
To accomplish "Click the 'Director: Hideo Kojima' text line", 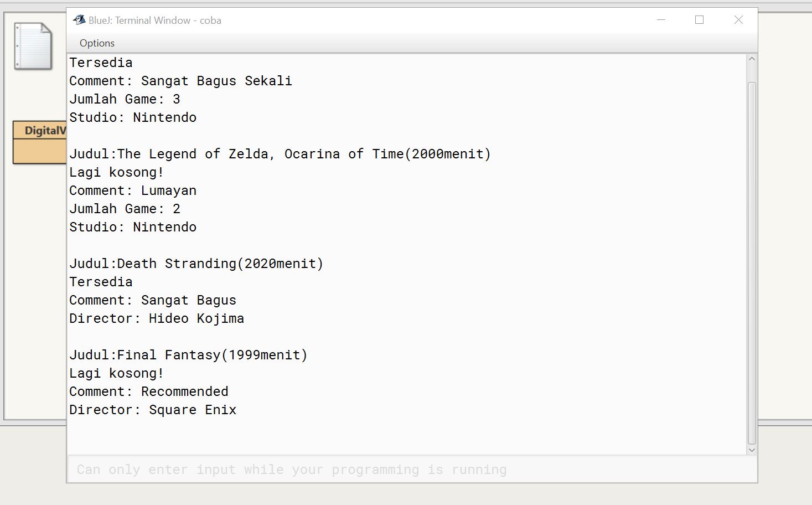I will pyautogui.click(x=157, y=318).
